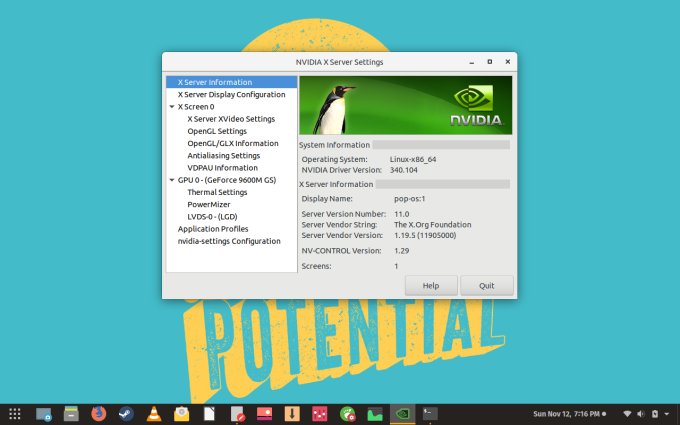Click the driver version 340.104 value
The width and height of the screenshot is (680, 425).
click(x=403, y=170)
